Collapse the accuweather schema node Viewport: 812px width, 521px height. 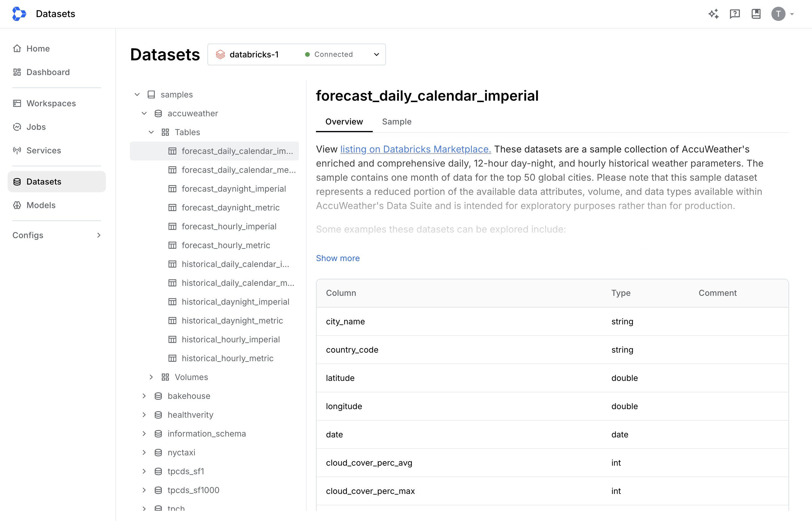click(144, 113)
